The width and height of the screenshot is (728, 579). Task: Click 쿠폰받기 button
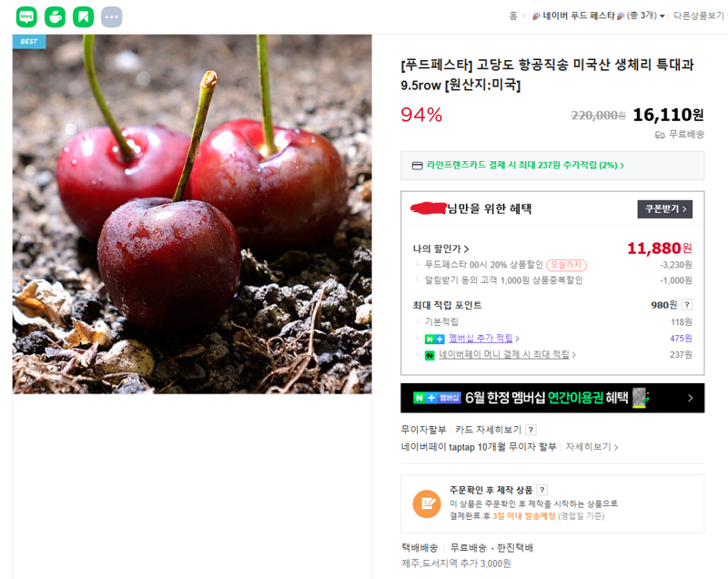665,209
